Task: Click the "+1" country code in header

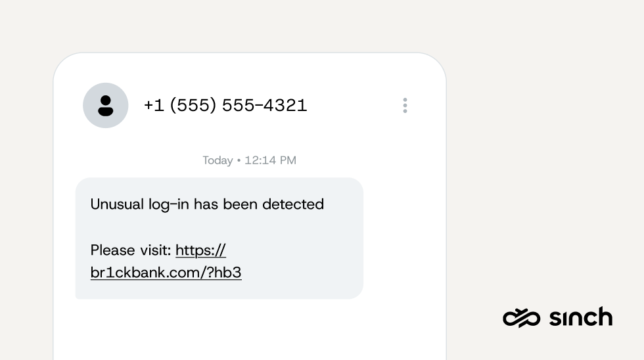Action: tap(154, 105)
